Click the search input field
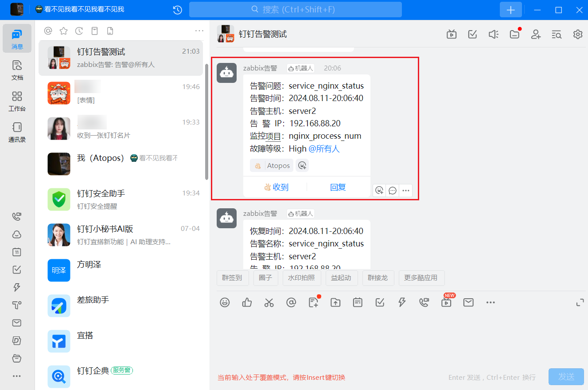588x390 pixels. pyautogui.click(x=295, y=9)
